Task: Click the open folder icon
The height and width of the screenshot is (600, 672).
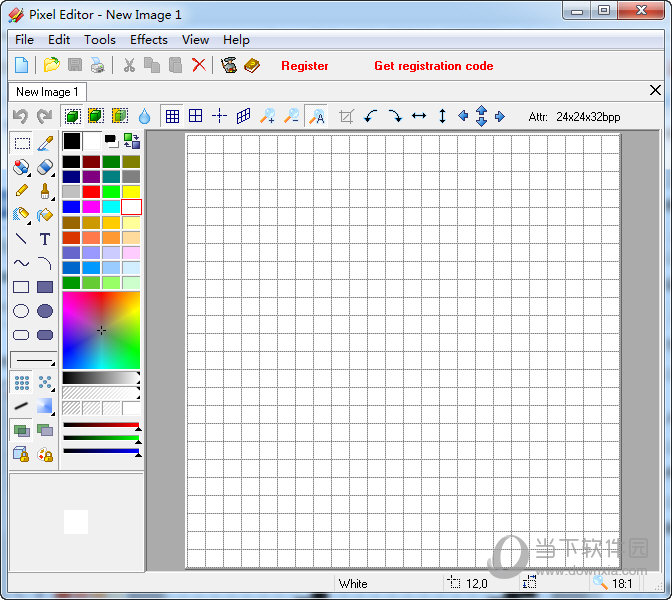Action: pyautogui.click(x=50, y=66)
